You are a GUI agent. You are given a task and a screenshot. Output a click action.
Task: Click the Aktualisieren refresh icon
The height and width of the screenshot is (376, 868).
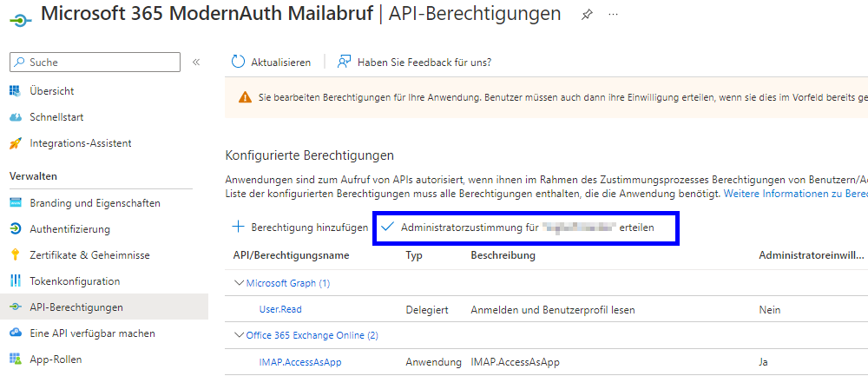(x=238, y=62)
